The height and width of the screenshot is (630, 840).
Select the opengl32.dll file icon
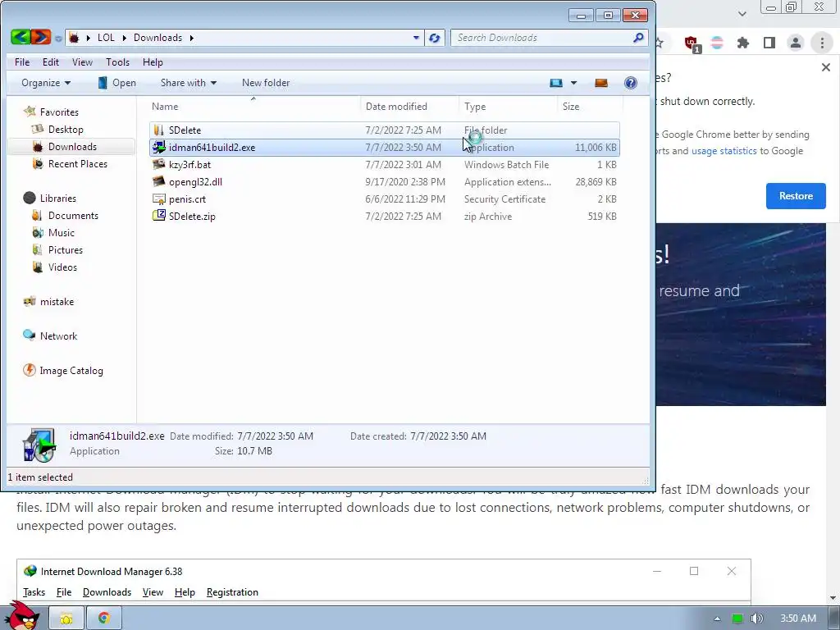(x=158, y=181)
